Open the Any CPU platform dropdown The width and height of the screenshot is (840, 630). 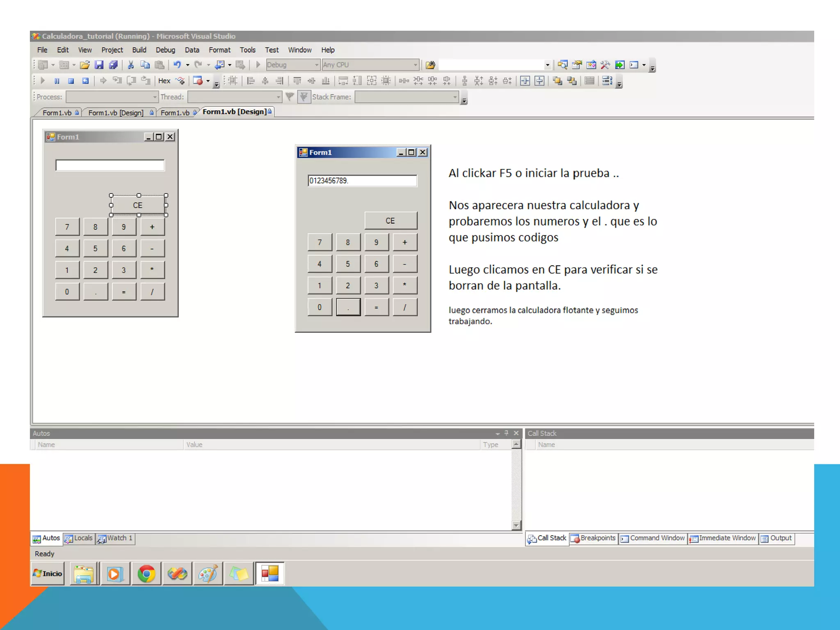tap(415, 65)
